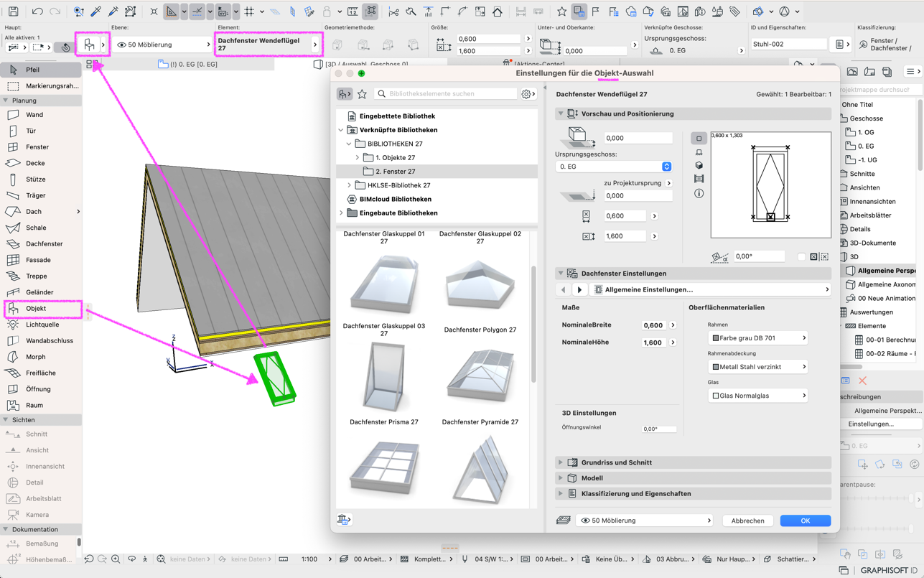Select the HKLSE-Bibliothek 27 folder
The width and height of the screenshot is (924, 578).
(x=398, y=185)
